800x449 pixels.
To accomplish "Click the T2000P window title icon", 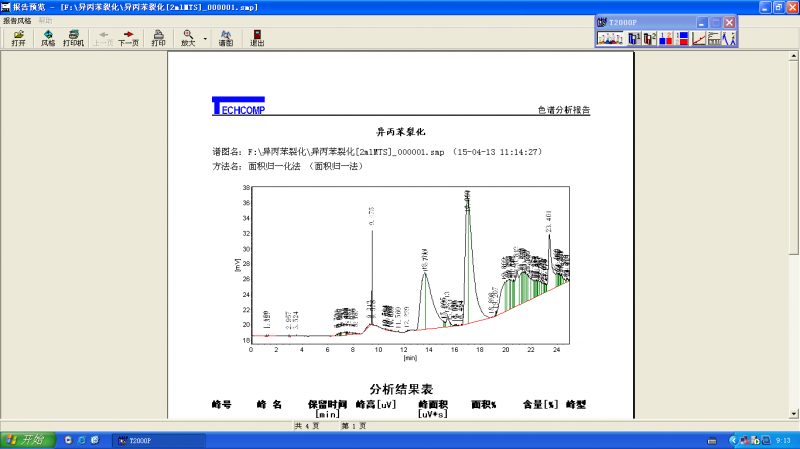I will pos(602,22).
